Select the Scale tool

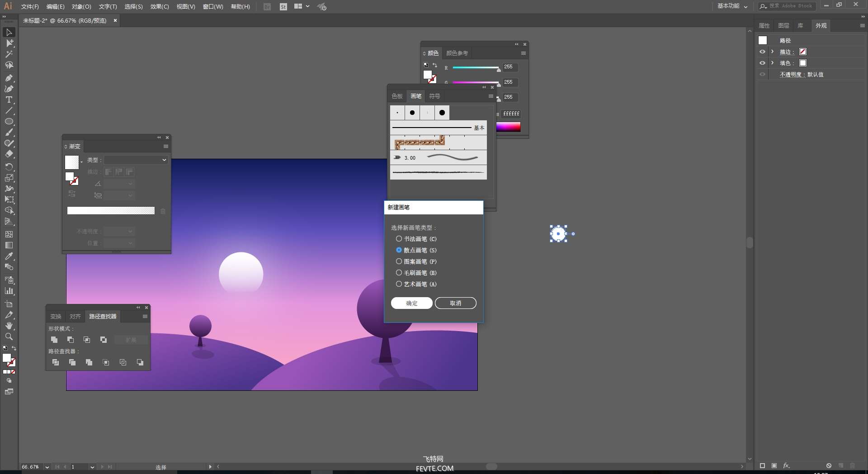pyautogui.click(x=9, y=178)
